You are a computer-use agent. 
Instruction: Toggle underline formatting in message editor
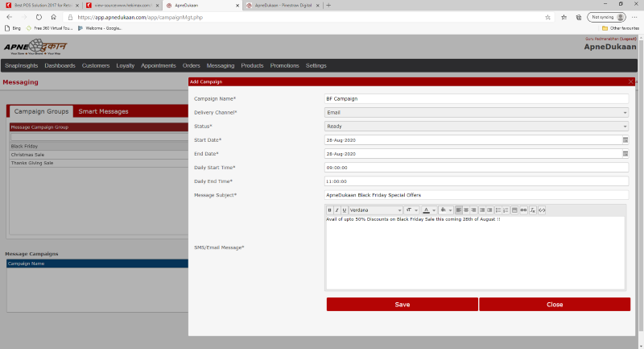[344, 210]
